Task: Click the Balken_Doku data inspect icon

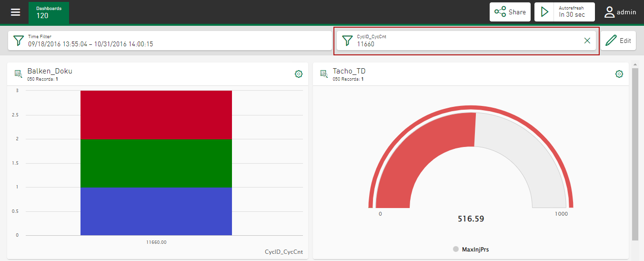Action: click(19, 73)
